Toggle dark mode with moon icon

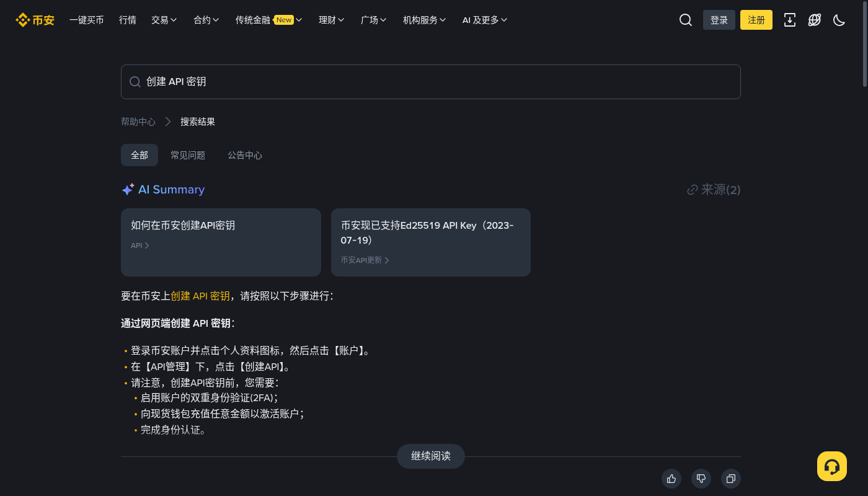click(x=839, y=20)
